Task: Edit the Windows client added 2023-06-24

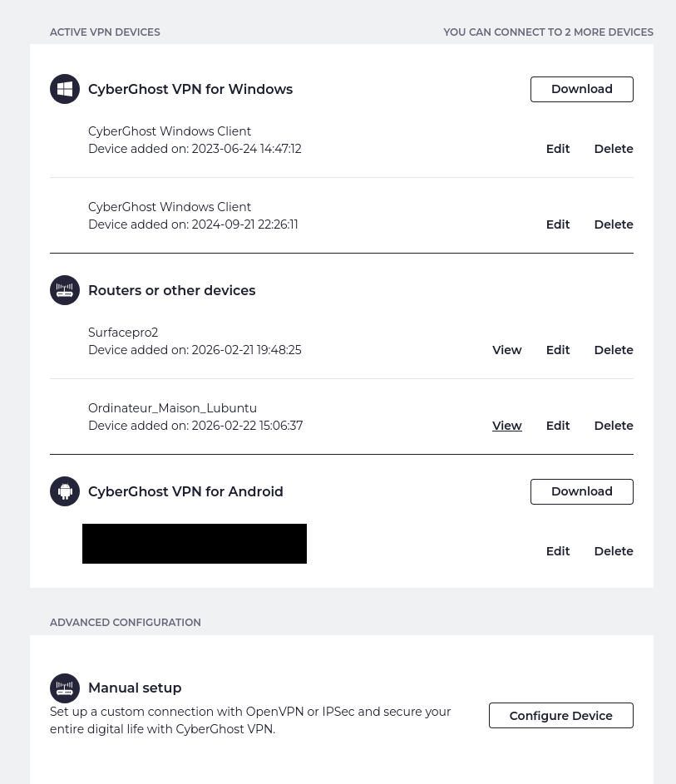Action: tap(557, 149)
